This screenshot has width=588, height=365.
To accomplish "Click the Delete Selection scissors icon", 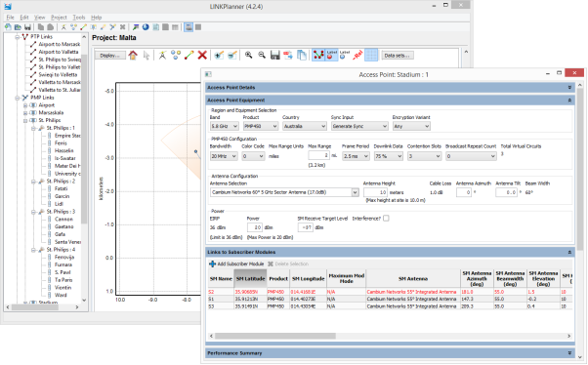I will (x=271, y=264).
